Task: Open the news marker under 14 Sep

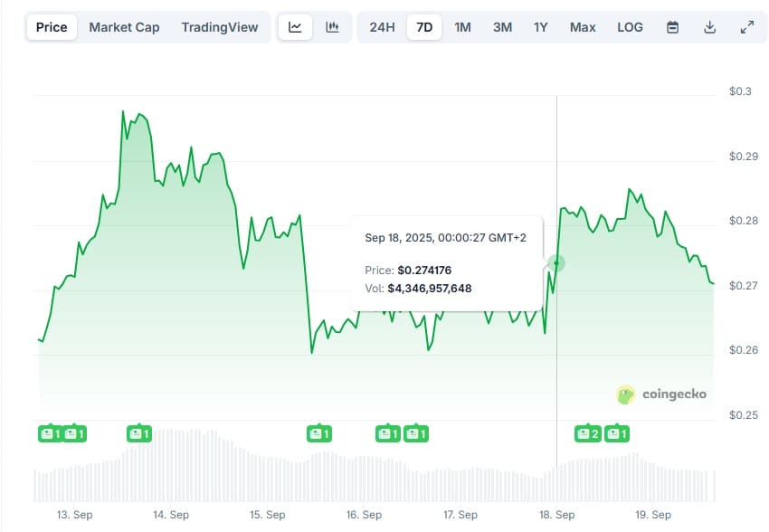Action: pos(141,433)
